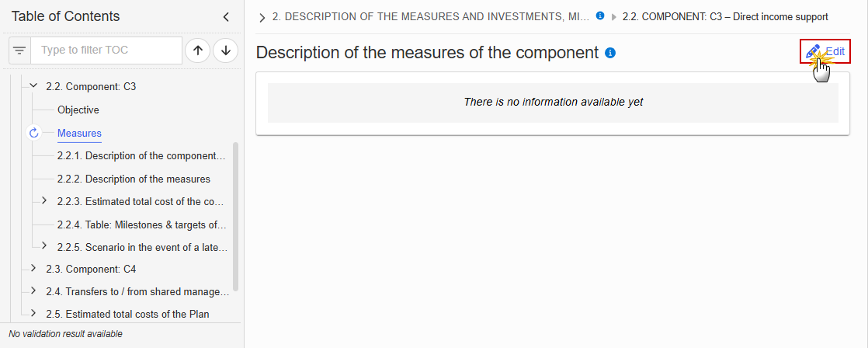
Task: Go to previous TOC match arrow
Action: [x=198, y=50]
